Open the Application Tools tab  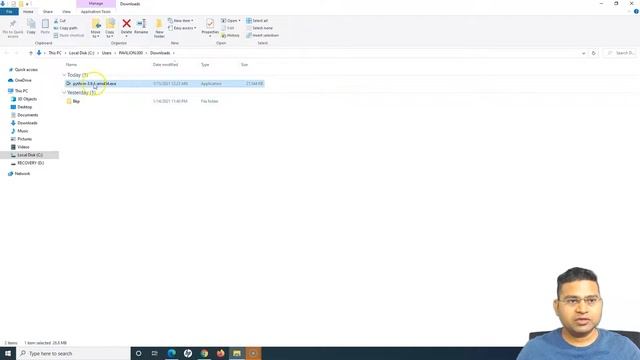tap(96, 12)
